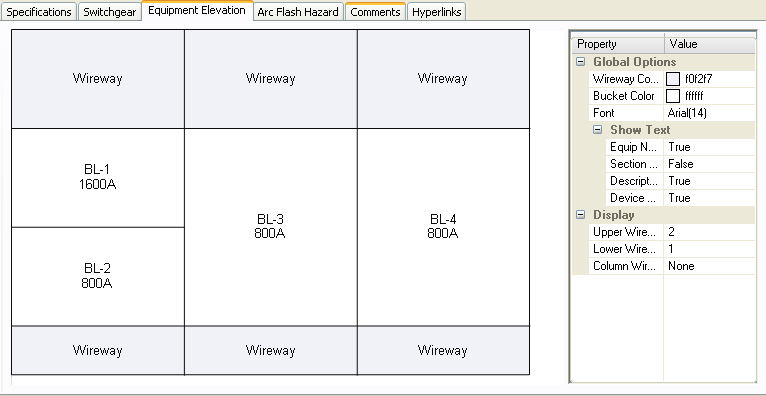Viewport: 766px width, 396px height.
Task: Toggle the Section False value
Action: [709, 164]
